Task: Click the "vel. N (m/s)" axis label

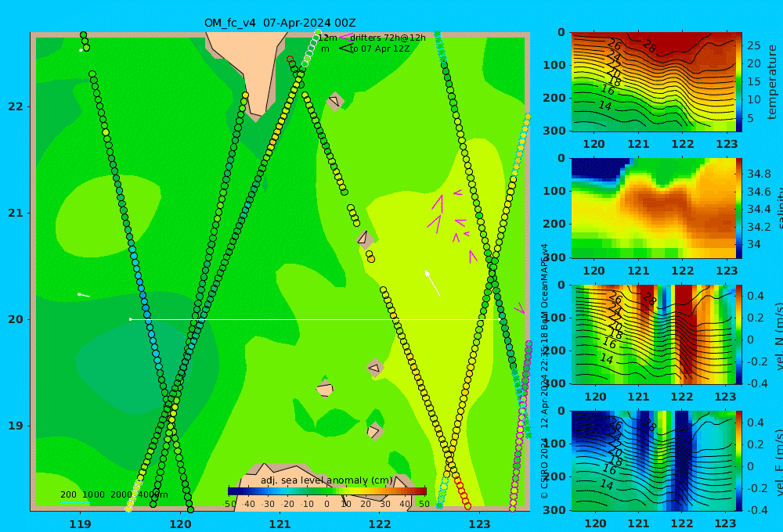Action: 778,336
